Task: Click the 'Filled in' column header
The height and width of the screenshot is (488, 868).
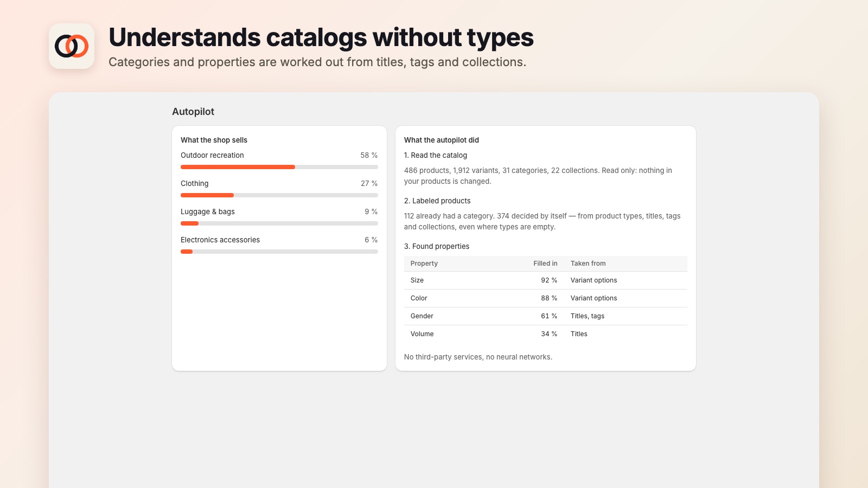Action: pyautogui.click(x=545, y=264)
